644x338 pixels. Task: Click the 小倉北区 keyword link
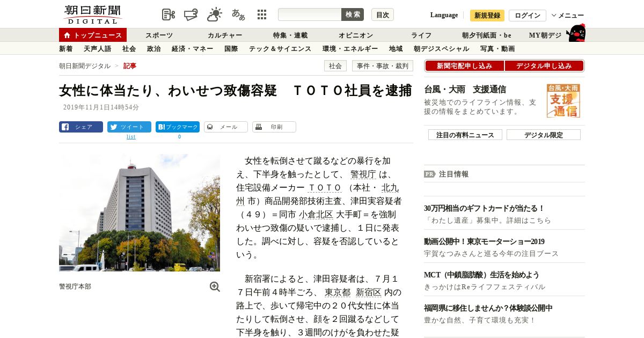pos(316,215)
